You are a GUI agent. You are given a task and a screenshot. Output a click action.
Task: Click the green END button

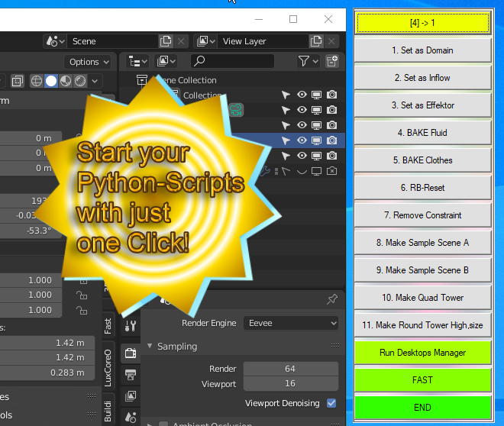pyautogui.click(x=423, y=408)
